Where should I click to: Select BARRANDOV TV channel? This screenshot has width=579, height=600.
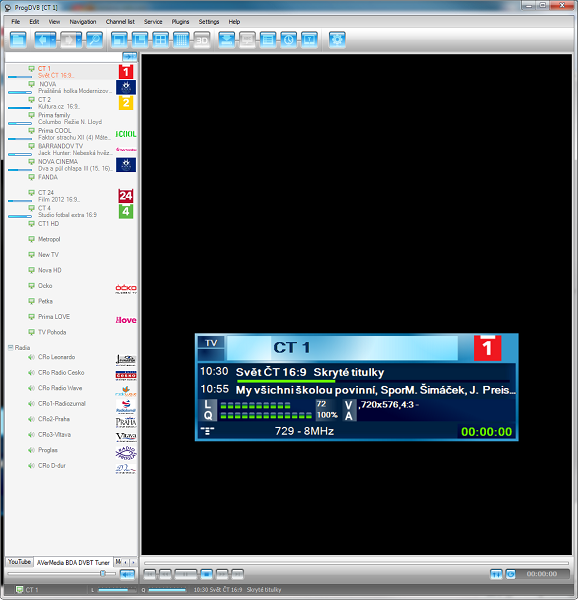point(72,149)
